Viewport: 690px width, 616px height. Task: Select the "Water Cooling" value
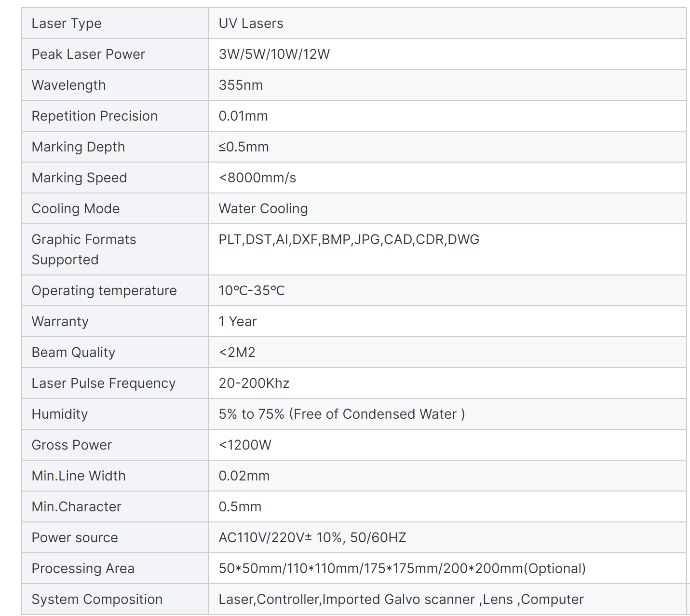263,209
